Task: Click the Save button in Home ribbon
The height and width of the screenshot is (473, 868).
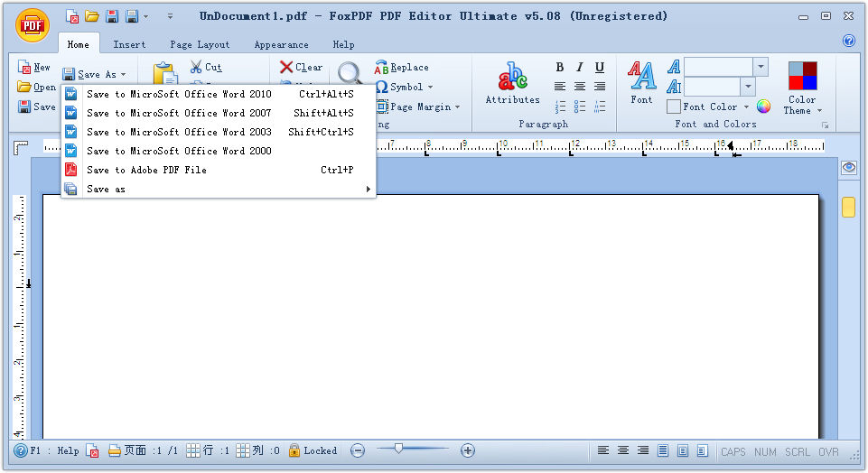Action: pyautogui.click(x=36, y=107)
